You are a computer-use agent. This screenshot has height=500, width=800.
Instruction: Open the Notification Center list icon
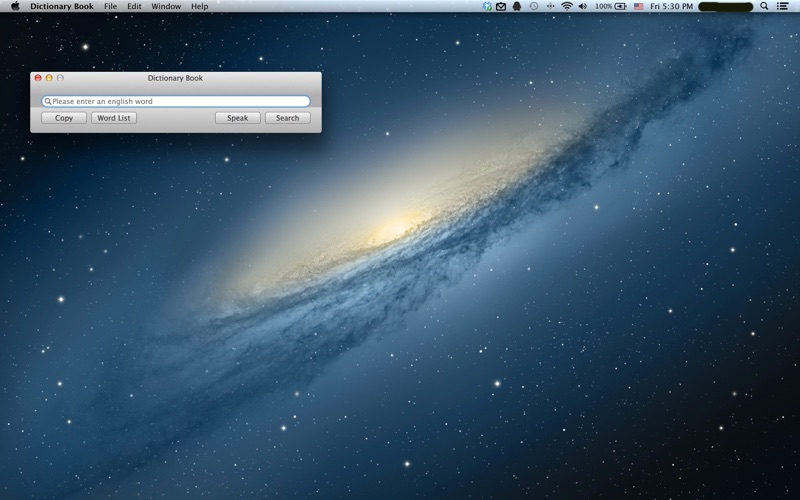783,6
